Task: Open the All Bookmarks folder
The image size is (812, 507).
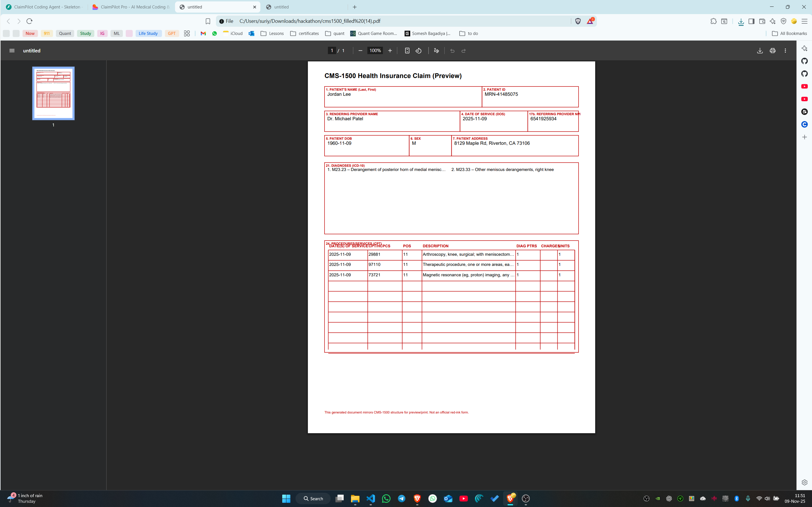Action: [789, 34]
